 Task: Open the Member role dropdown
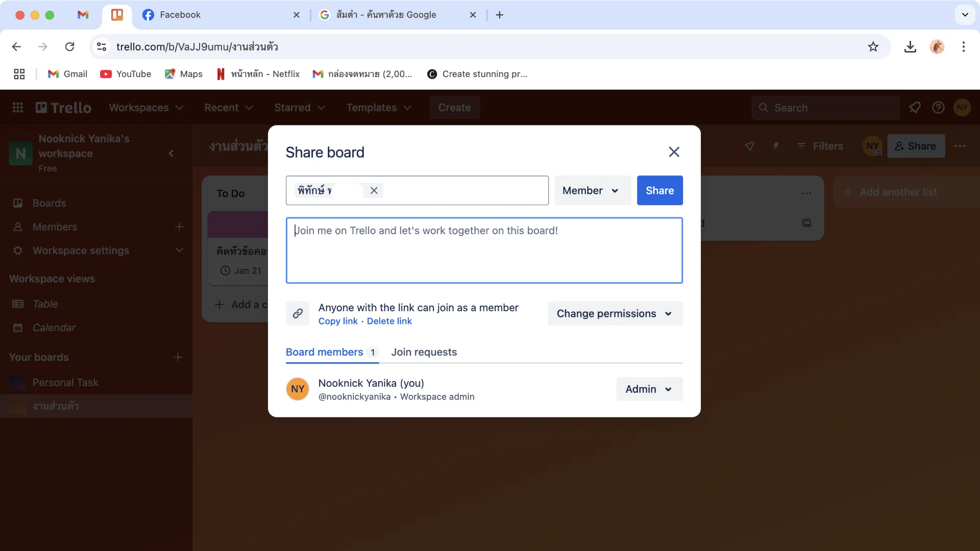tap(592, 190)
